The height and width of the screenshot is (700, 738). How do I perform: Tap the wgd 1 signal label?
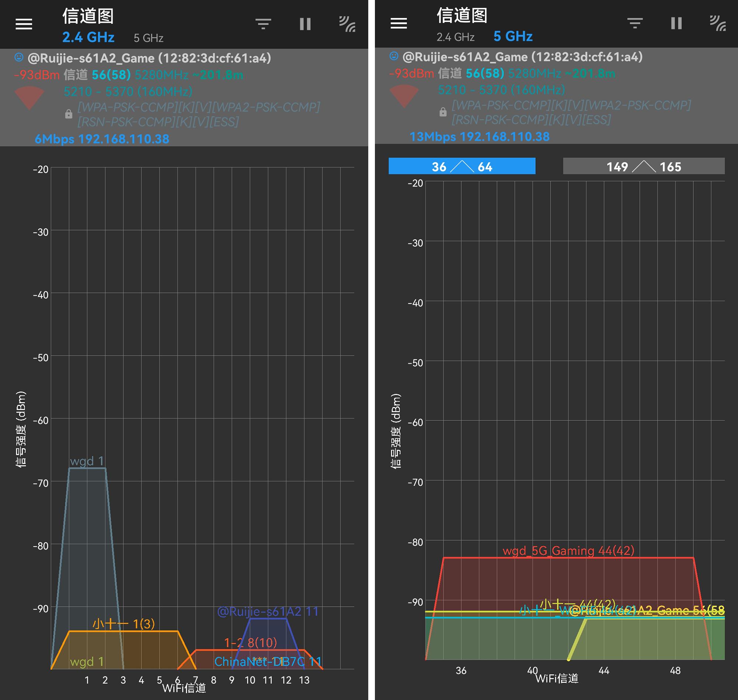click(87, 461)
